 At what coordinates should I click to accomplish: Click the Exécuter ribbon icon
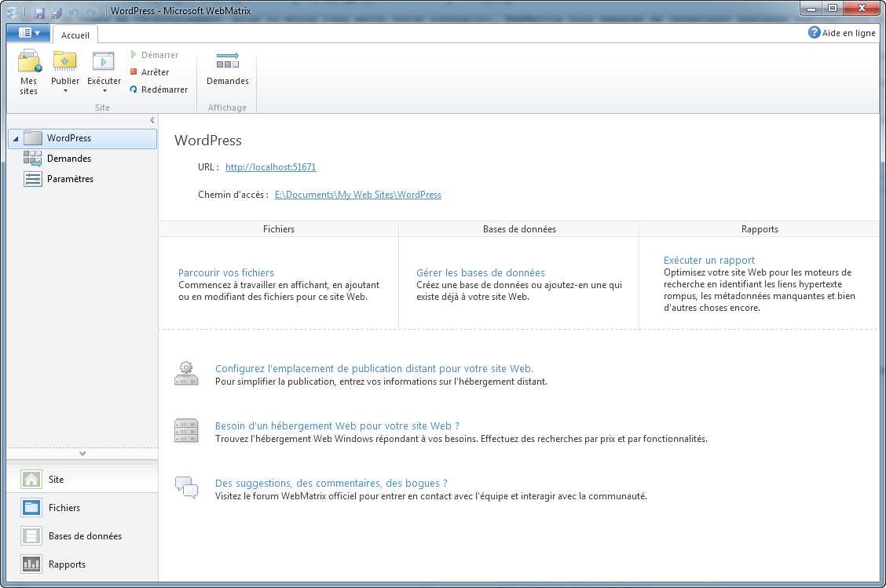(104, 62)
